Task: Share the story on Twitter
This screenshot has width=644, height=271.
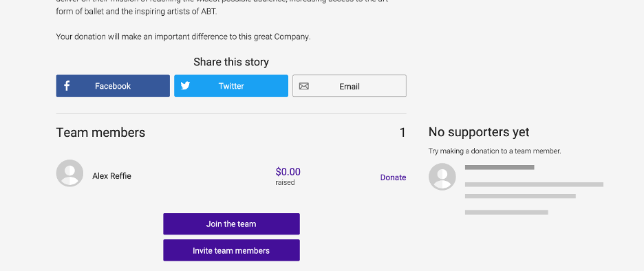Action: [x=231, y=86]
